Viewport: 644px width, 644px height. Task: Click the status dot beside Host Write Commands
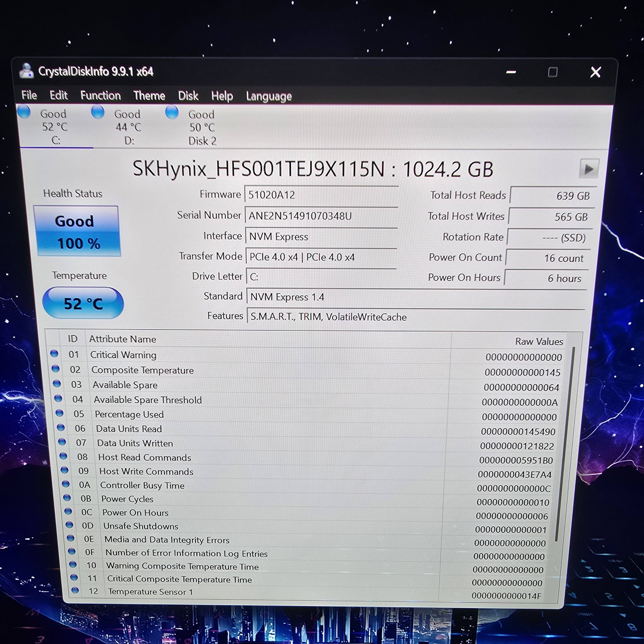[65, 470]
